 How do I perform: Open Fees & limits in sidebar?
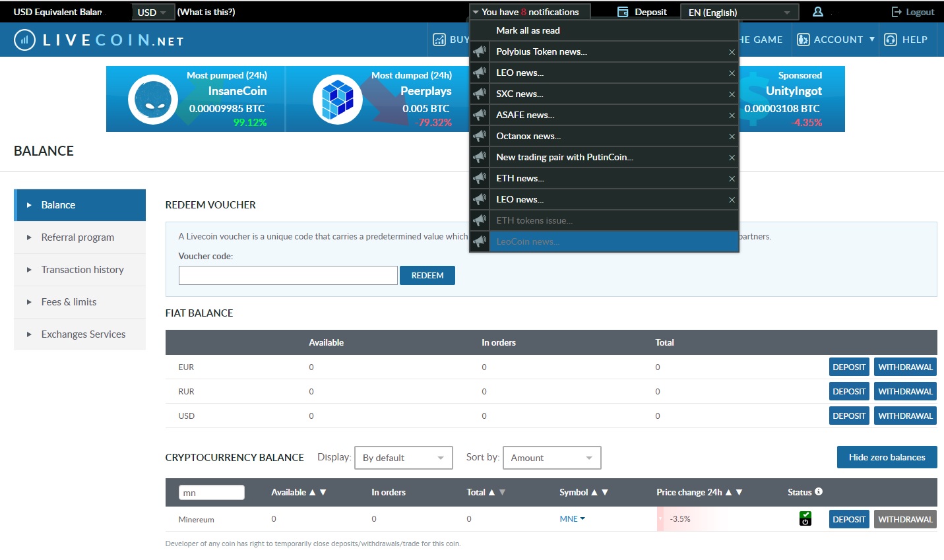click(80, 302)
